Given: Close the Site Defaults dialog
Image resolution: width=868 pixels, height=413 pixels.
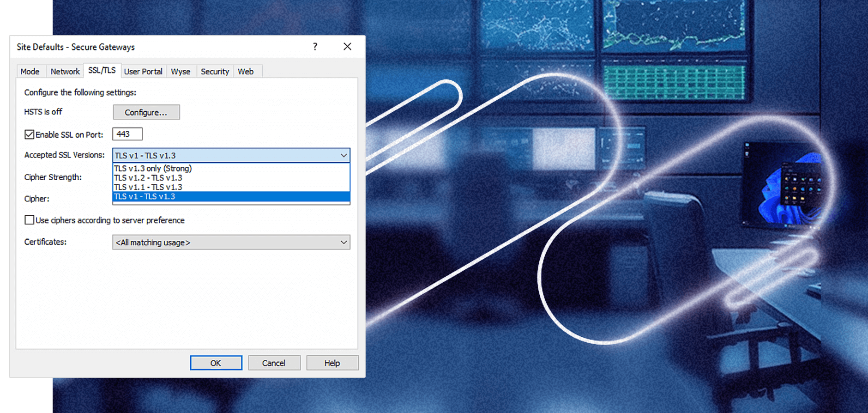Looking at the screenshot, I should (347, 47).
